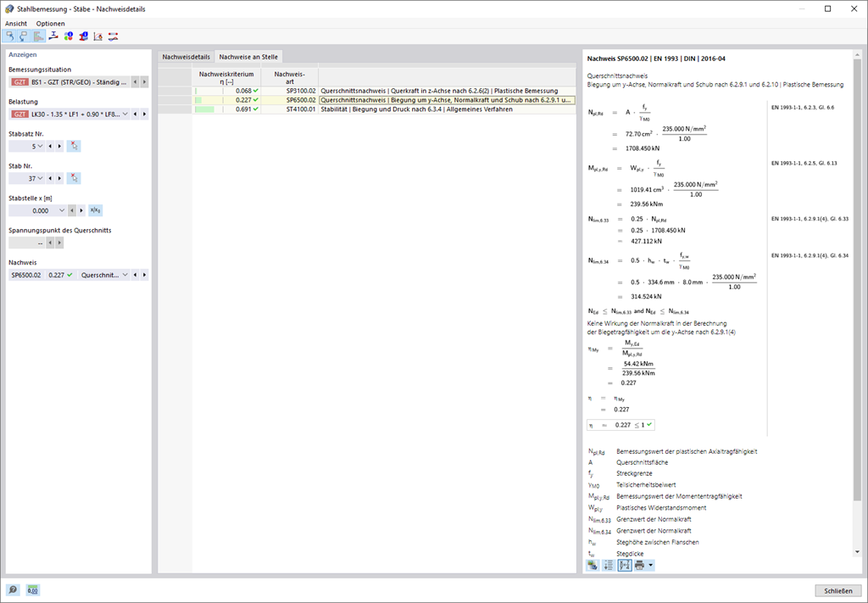Click the 0.00 units decimal icon
This screenshot has height=603, width=868.
(33, 590)
